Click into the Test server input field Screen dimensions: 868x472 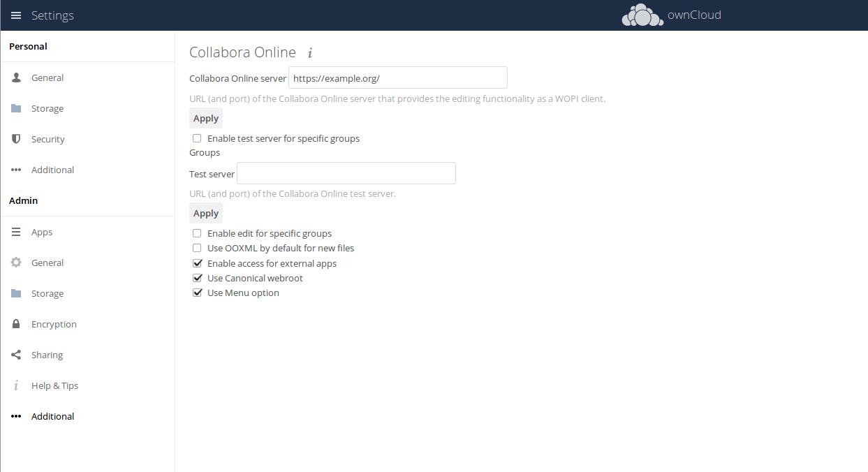pos(346,173)
